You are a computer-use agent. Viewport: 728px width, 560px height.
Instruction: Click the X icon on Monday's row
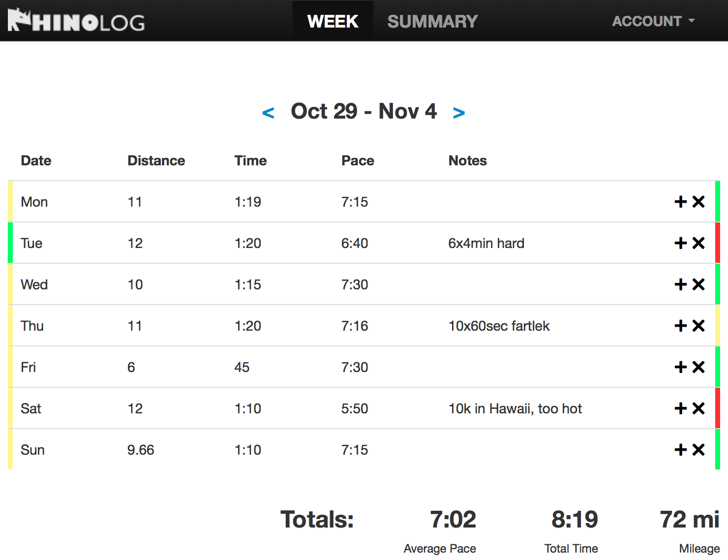(x=698, y=202)
